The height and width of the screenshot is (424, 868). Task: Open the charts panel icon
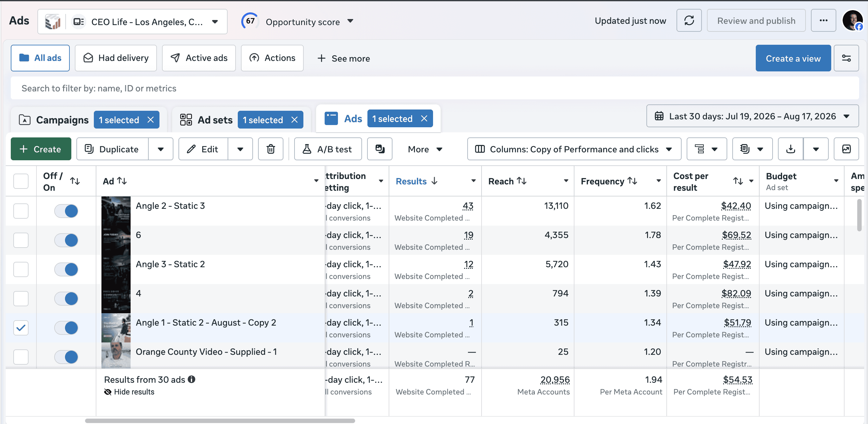[x=846, y=149]
